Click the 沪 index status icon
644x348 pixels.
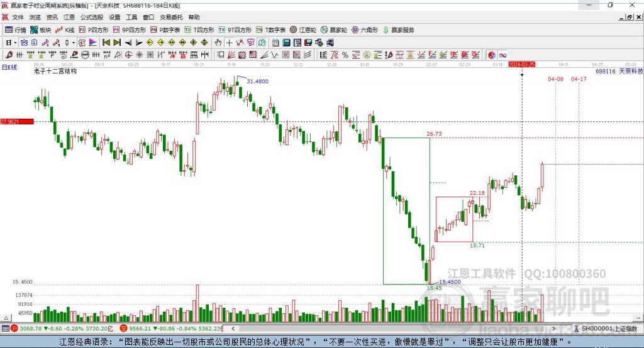point(14,329)
